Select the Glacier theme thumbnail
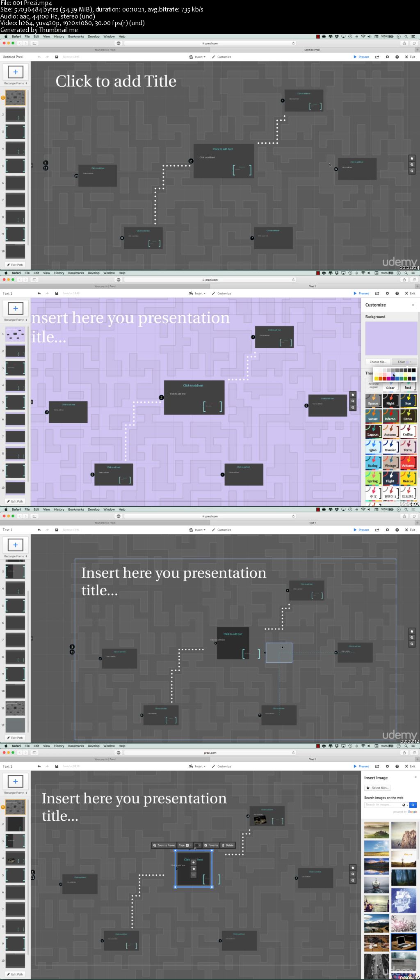This screenshot has width=420, height=980. [x=390, y=447]
